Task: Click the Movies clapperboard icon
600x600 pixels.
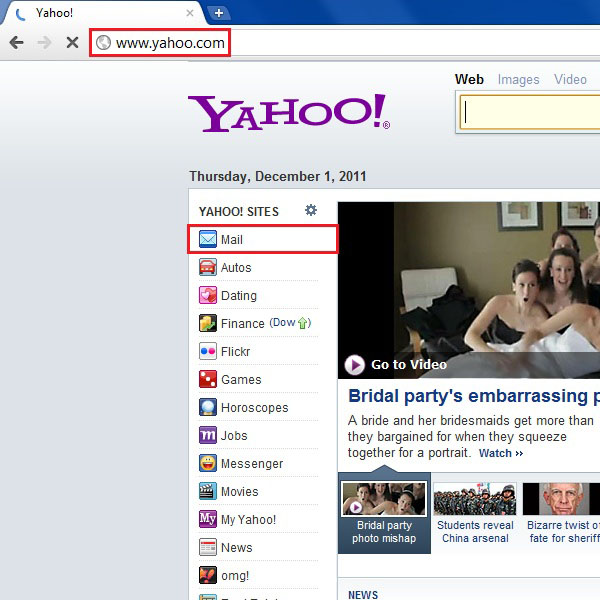Action: point(208,491)
